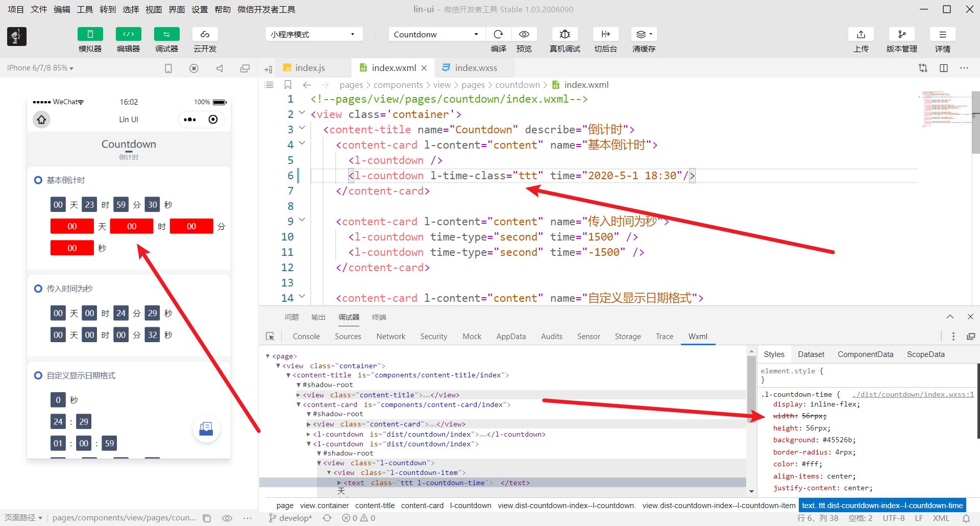
Task: Switch to the ComponentData tab
Action: coord(865,354)
